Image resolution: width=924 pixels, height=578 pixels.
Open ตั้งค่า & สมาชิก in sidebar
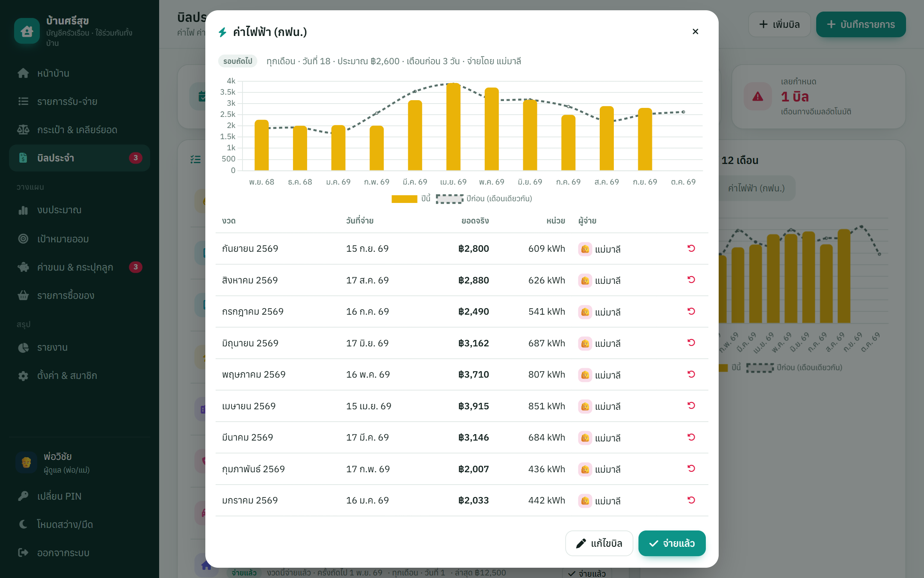point(80,376)
